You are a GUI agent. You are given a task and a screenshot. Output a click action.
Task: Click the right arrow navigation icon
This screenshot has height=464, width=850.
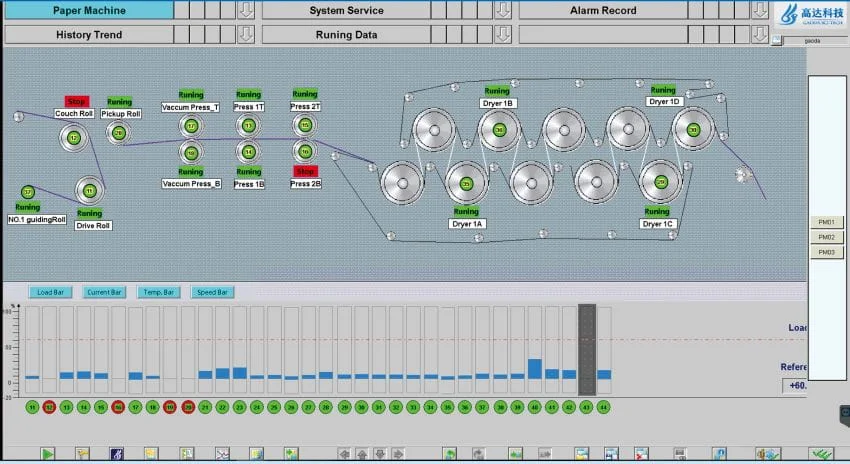[x=398, y=454]
